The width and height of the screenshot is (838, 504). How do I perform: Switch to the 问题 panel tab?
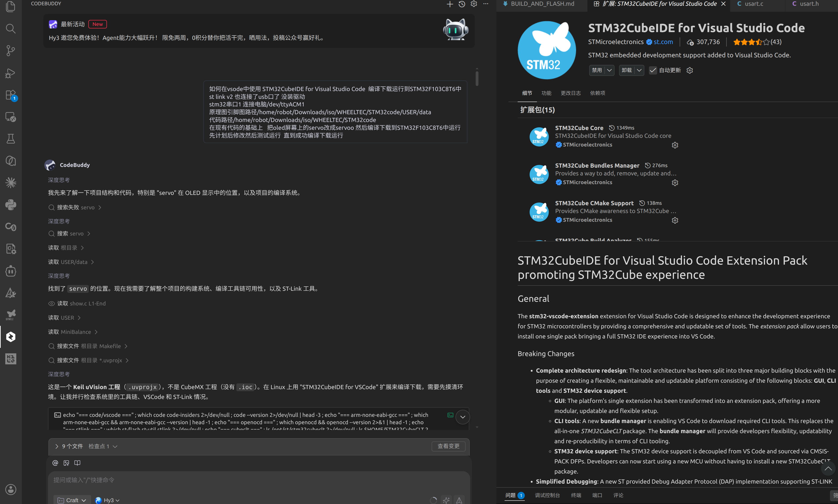[514, 495]
